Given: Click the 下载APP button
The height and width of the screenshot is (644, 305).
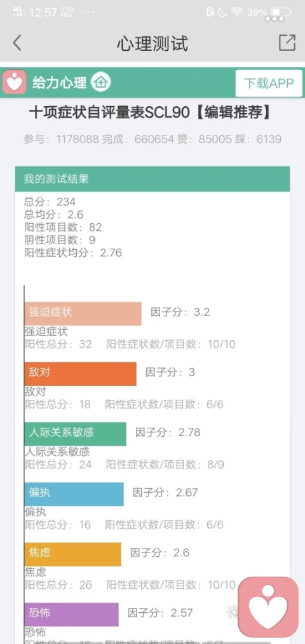Looking at the screenshot, I should pyautogui.click(x=269, y=83).
